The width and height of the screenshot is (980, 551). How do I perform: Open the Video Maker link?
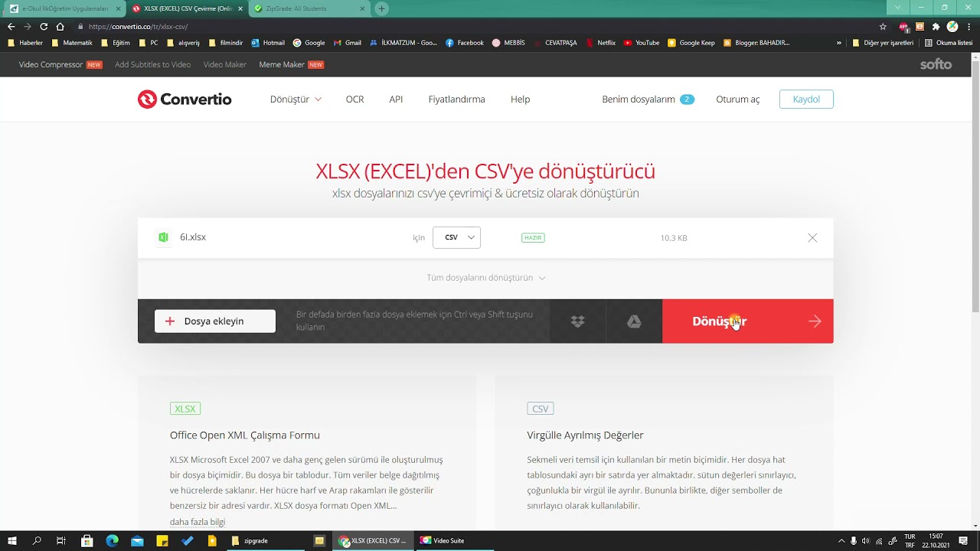click(x=225, y=64)
